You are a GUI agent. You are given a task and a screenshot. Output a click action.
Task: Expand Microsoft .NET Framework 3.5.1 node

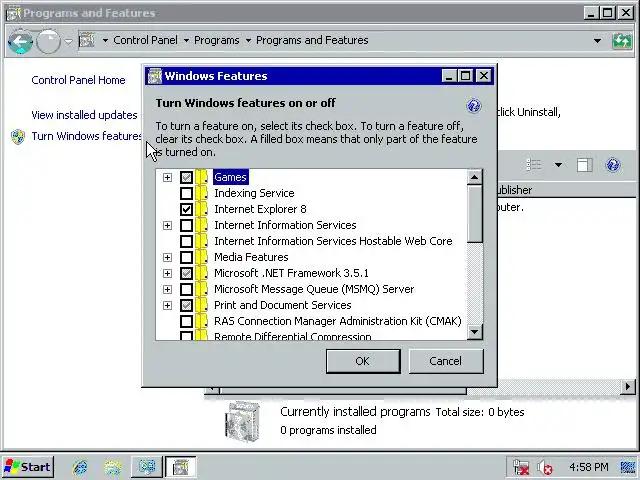click(167, 273)
